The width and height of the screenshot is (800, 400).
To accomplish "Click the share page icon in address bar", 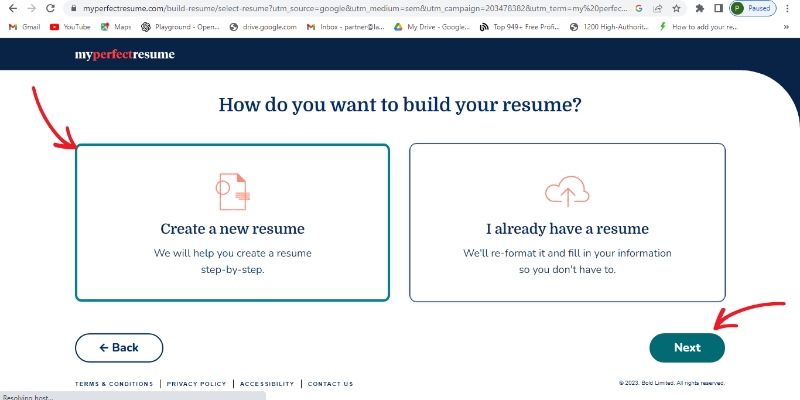I will pyautogui.click(x=657, y=8).
